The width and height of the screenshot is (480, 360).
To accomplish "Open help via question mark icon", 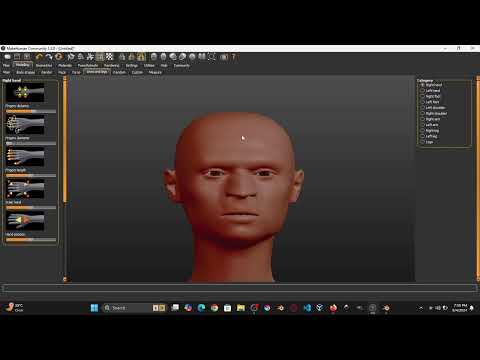I will point(234,57).
